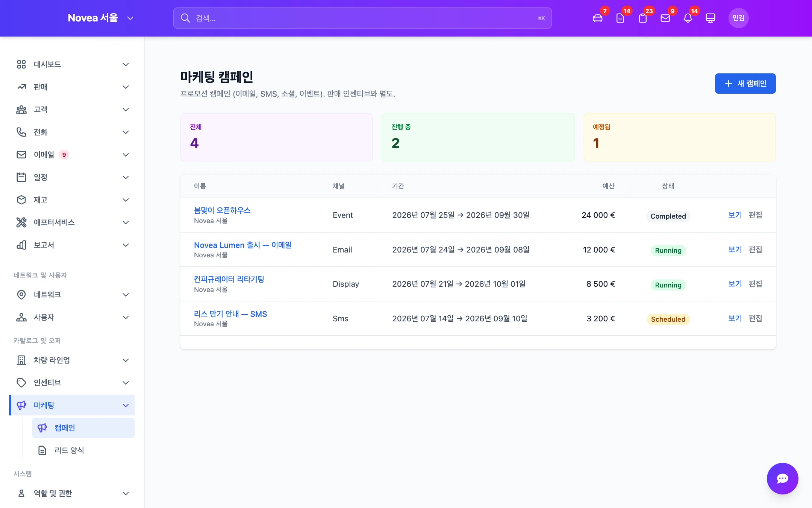Click the 이메일 envelope sidebar icon
812x508 pixels.
(21, 155)
